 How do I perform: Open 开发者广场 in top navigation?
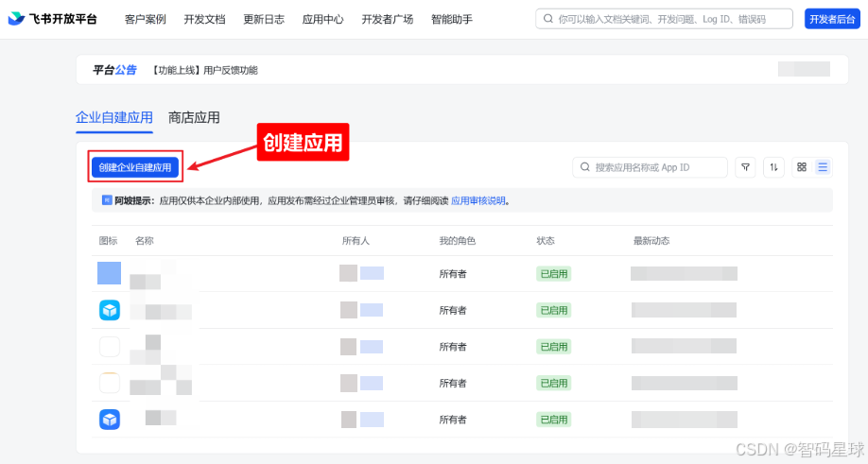387,19
